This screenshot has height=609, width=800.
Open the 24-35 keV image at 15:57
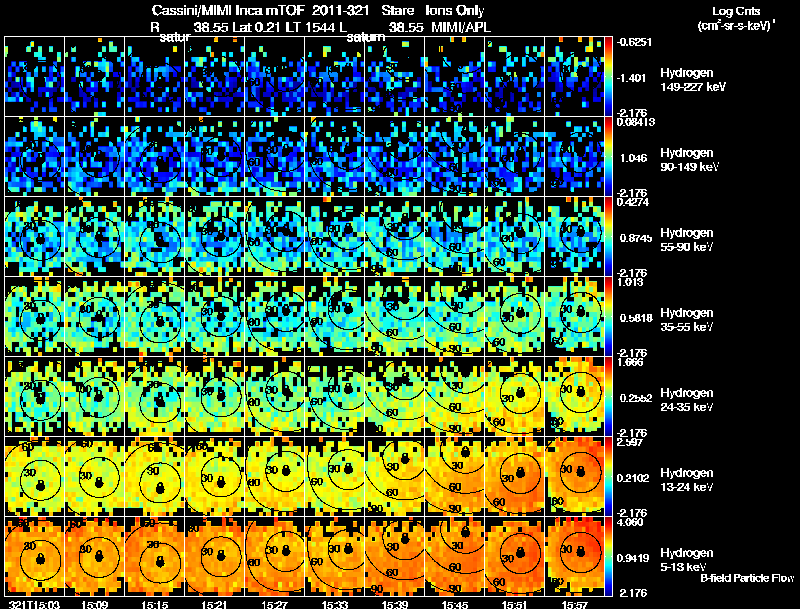point(574,397)
